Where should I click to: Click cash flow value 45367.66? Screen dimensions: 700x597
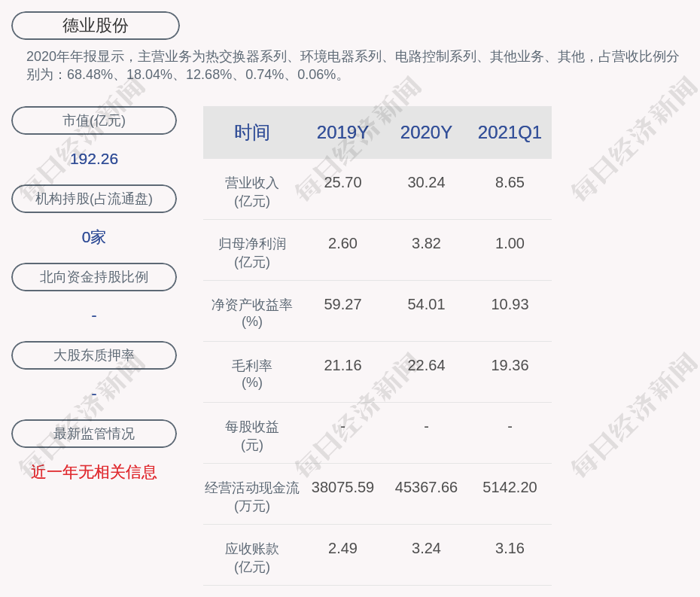coord(426,487)
